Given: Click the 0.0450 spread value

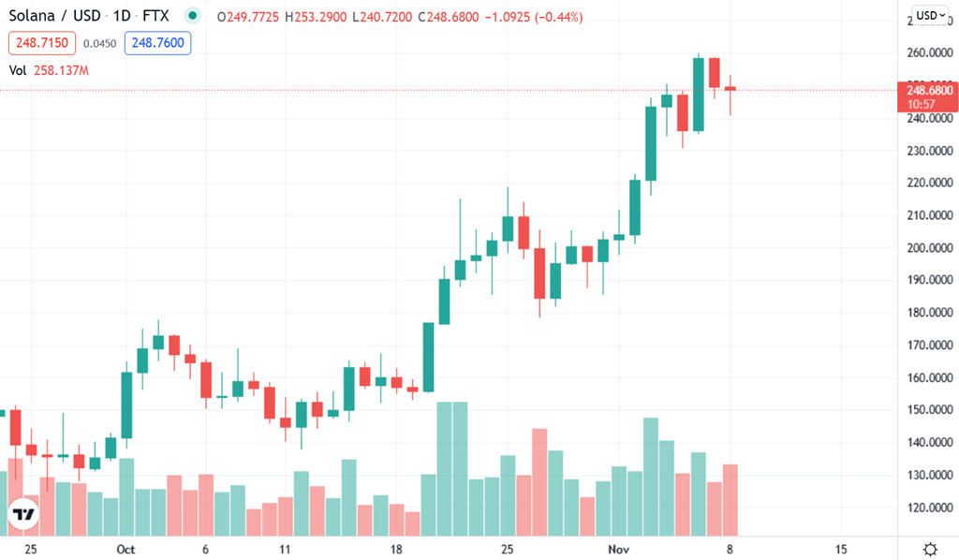Looking at the screenshot, I should click(99, 43).
